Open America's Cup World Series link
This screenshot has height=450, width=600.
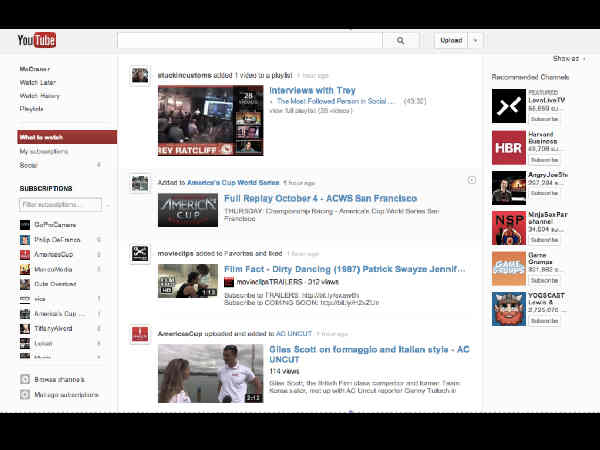[233, 183]
